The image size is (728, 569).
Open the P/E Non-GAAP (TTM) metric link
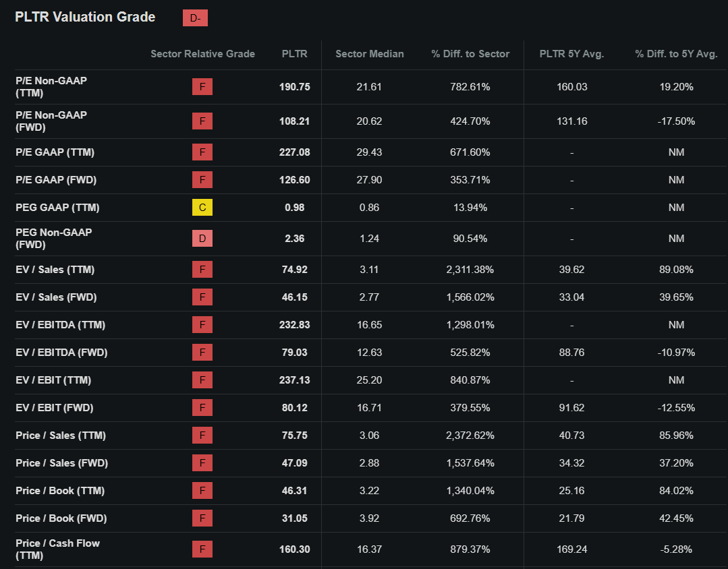[x=51, y=86]
